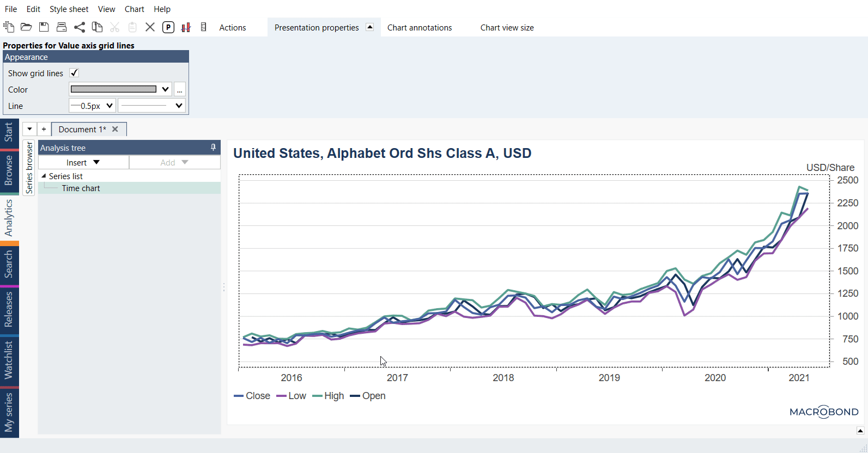868x453 pixels.
Task: Close the Document 1 tab
Action: (115, 129)
